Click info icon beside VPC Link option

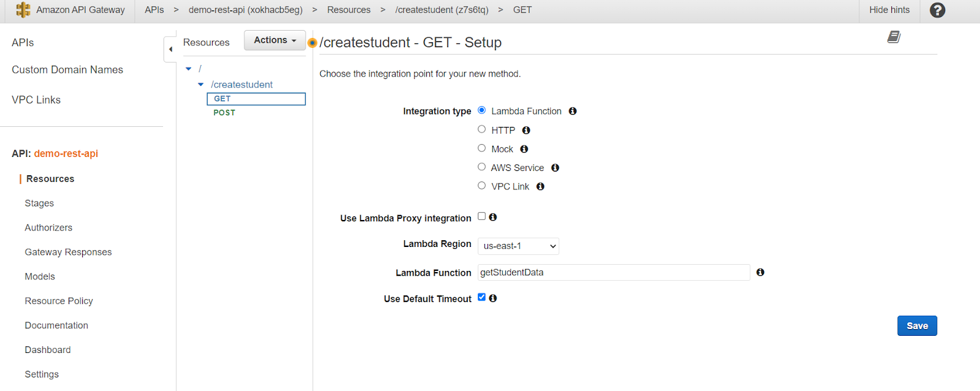[x=540, y=186]
